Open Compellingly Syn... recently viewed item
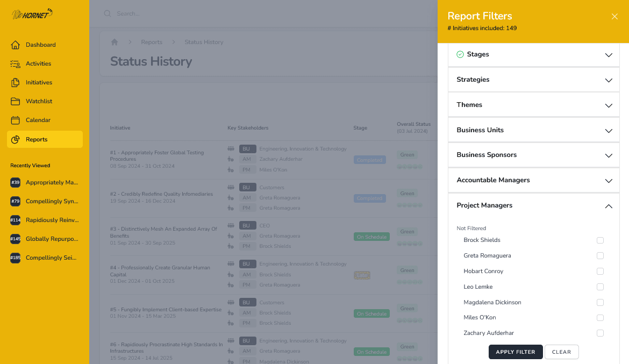Screen dimensions: 629x364 52,201
